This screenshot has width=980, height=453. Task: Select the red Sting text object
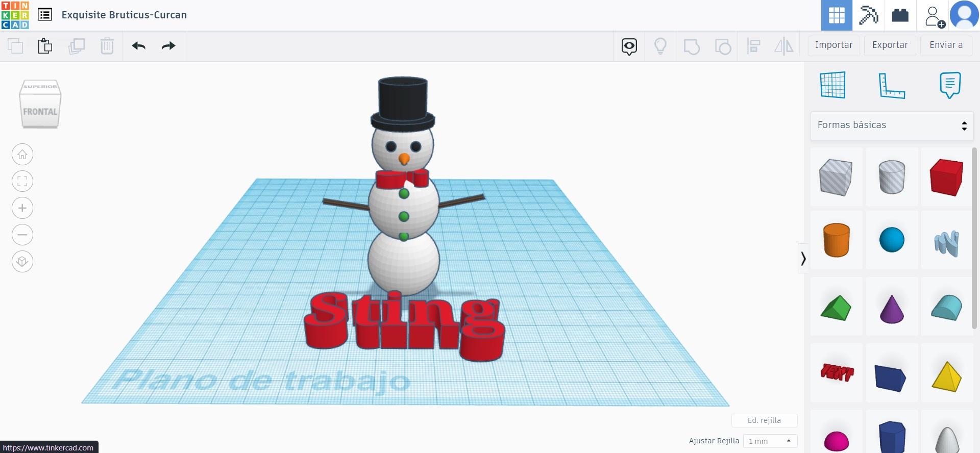coord(404,326)
